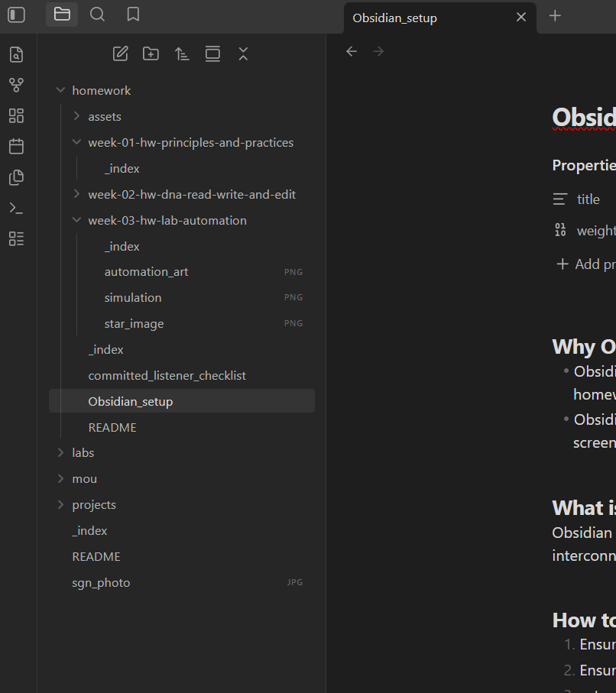The width and height of the screenshot is (616, 693).
Task: Click the mou folder name
Action: point(84,479)
